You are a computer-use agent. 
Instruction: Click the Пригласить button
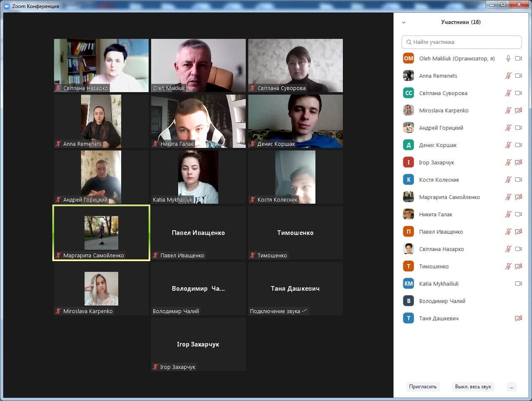[423, 387]
